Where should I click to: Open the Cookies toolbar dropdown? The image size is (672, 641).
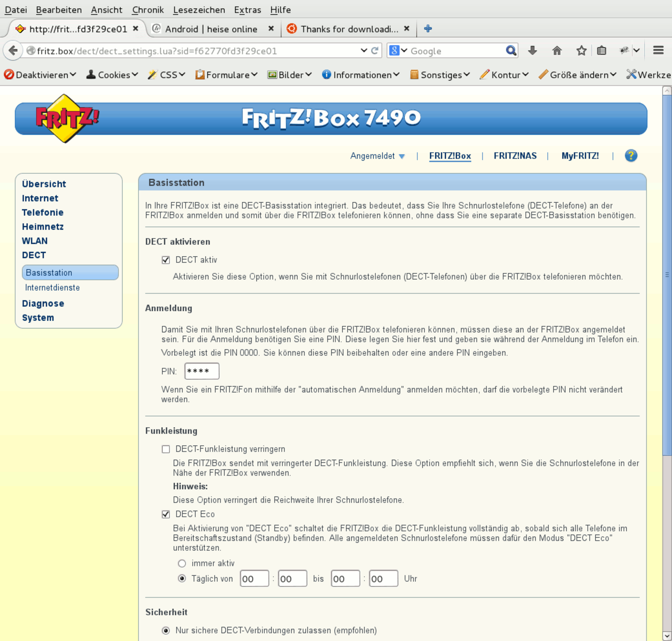pos(112,75)
